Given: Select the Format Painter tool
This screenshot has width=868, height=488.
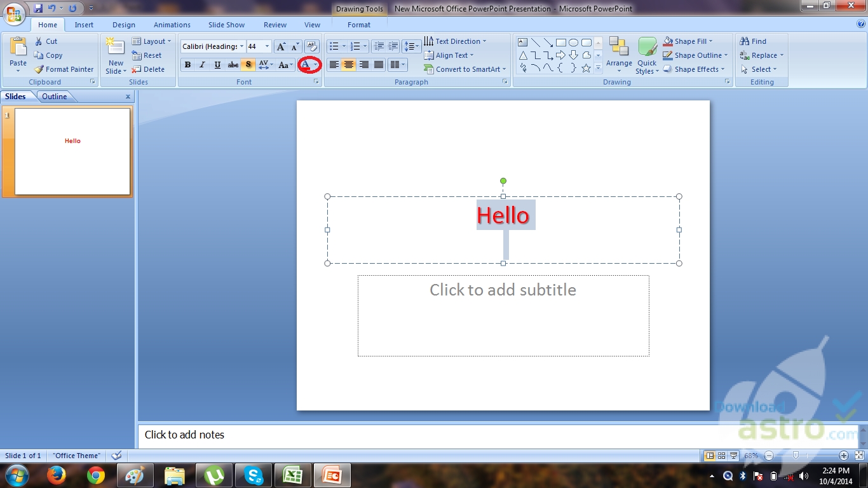Looking at the screenshot, I should pyautogui.click(x=64, y=69).
